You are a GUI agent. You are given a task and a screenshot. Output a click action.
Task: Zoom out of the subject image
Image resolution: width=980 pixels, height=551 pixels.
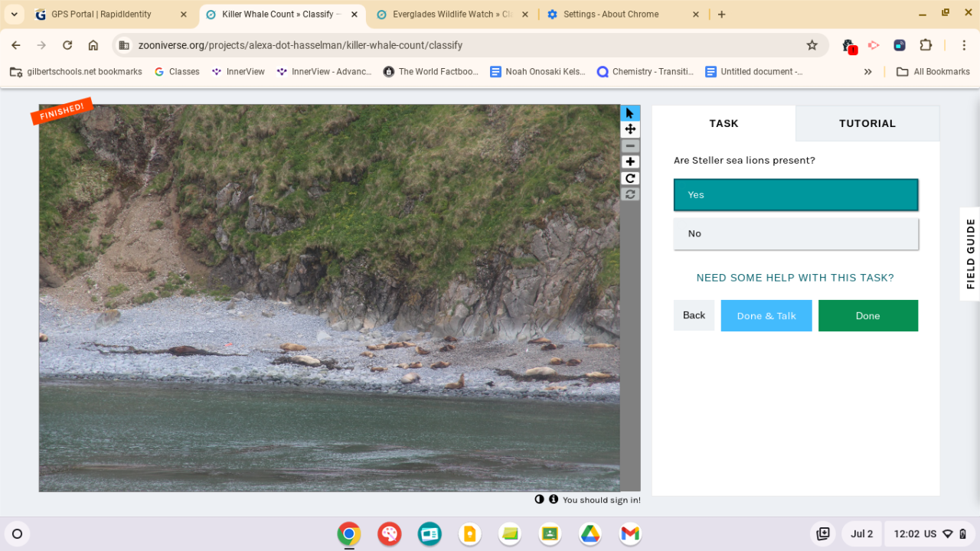pyautogui.click(x=630, y=145)
